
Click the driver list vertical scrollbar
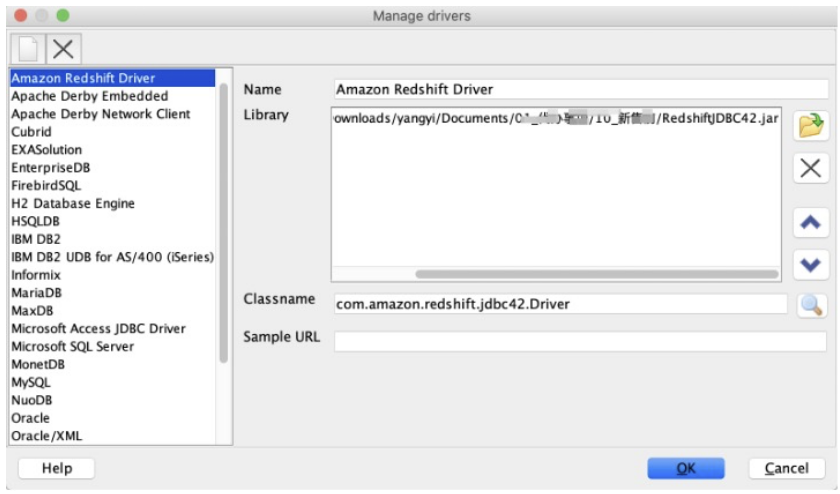(224, 222)
